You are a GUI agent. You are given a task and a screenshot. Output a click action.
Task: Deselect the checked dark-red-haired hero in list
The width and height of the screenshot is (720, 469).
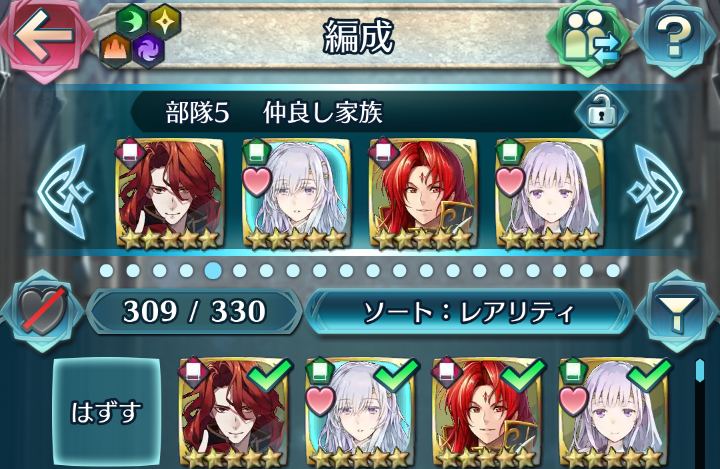click(231, 412)
